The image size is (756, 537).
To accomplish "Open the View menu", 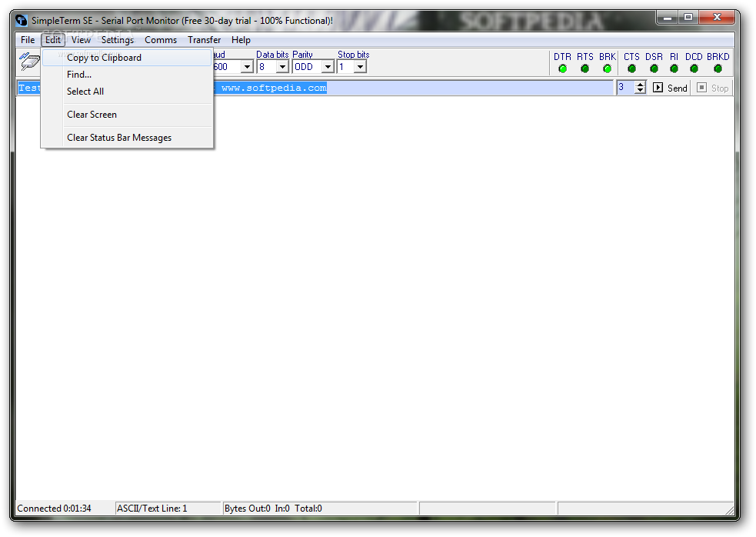I will [x=81, y=40].
